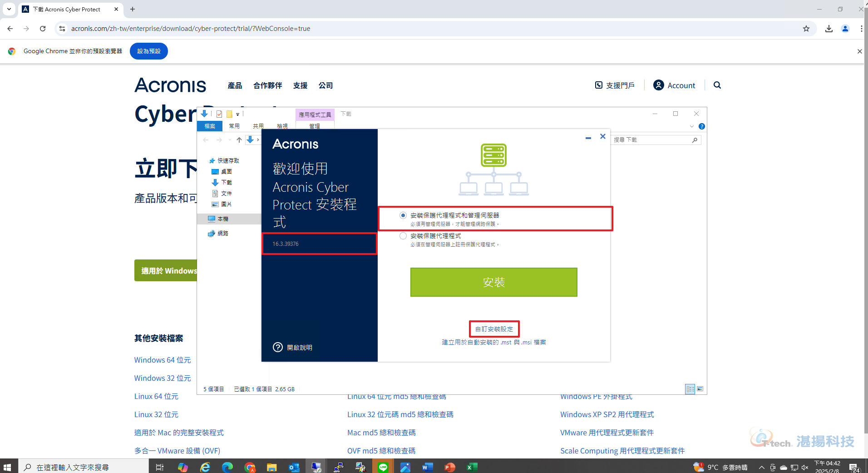The image size is (868, 473).
Task: Go back in Chrome
Action: pos(10,29)
